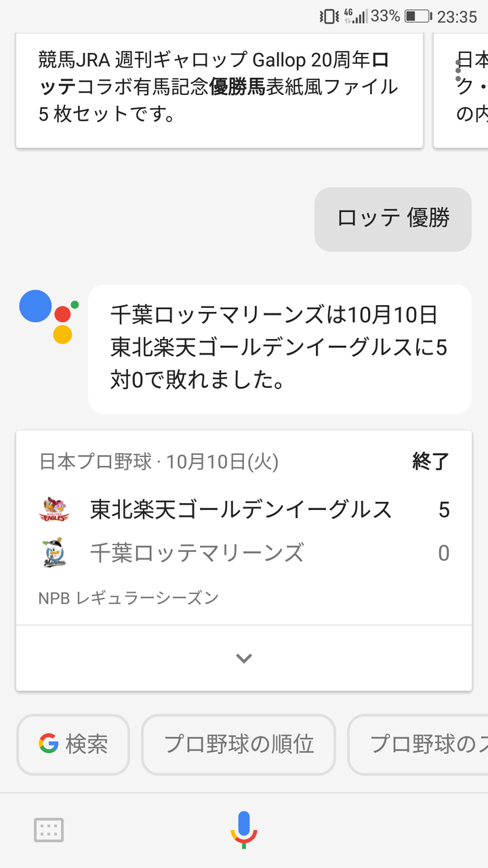Image resolution: width=488 pixels, height=868 pixels.
Task: Expand the game score card chevron
Action: click(x=244, y=658)
